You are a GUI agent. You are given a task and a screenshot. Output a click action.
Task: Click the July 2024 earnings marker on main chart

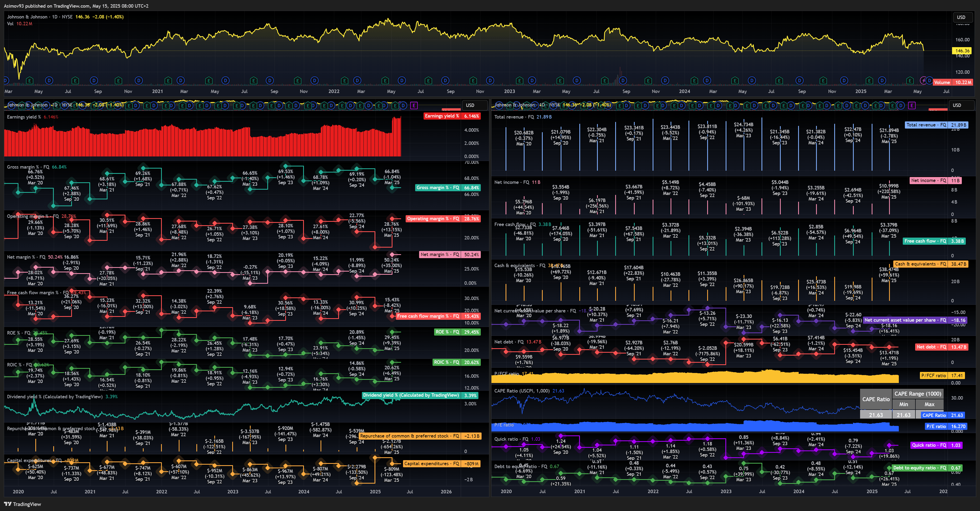779,81
